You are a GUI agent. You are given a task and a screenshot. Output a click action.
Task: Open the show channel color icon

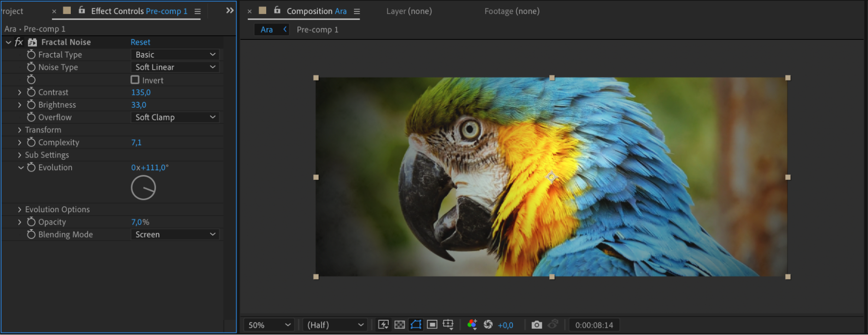pyautogui.click(x=472, y=325)
